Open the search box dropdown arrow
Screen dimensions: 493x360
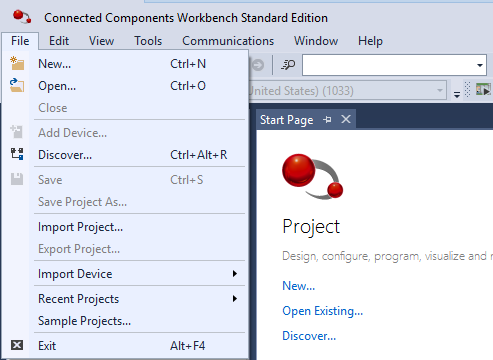pyautogui.click(x=480, y=65)
